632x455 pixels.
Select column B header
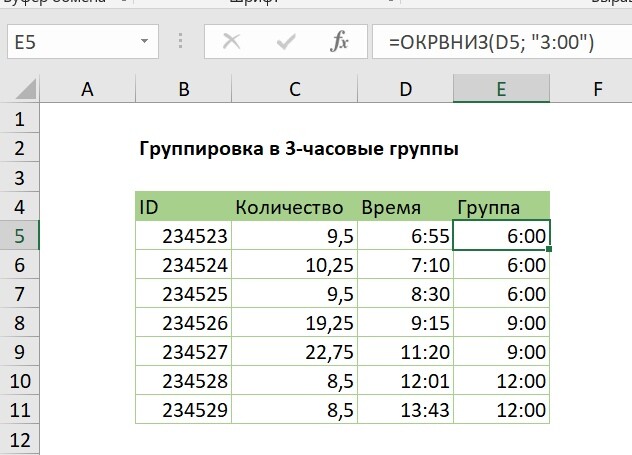click(184, 89)
